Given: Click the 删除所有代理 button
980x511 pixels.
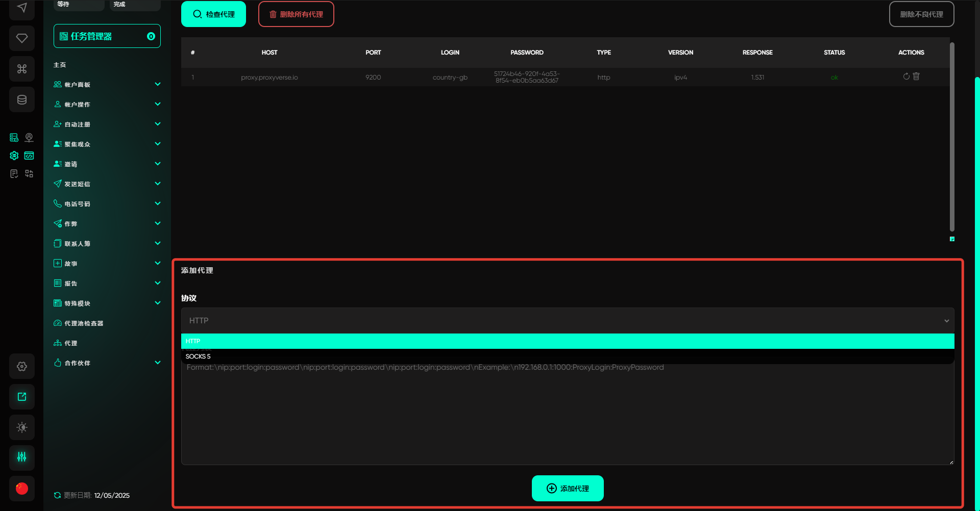Looking at the screenshot, I should pos(296,14).
